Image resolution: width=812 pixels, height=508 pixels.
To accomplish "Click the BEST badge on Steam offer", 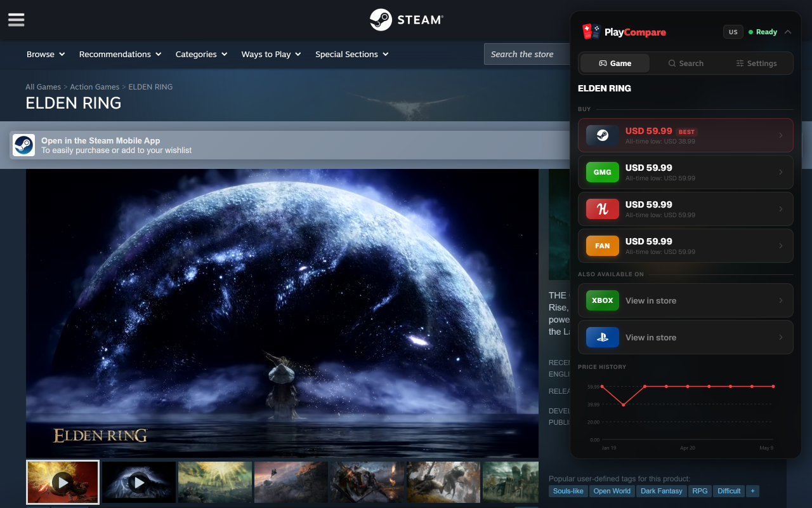I will tap(686, 132).
